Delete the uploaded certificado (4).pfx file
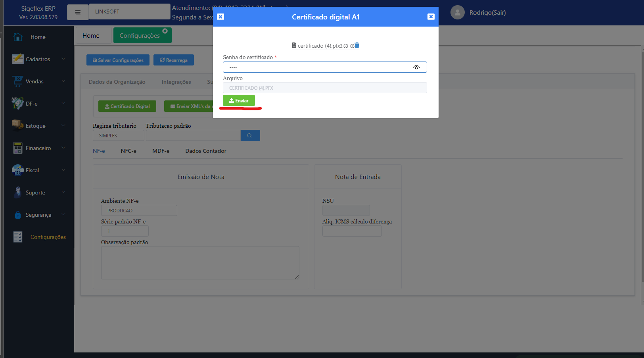Screen dimensions: 644x358 tap(357, 45)
